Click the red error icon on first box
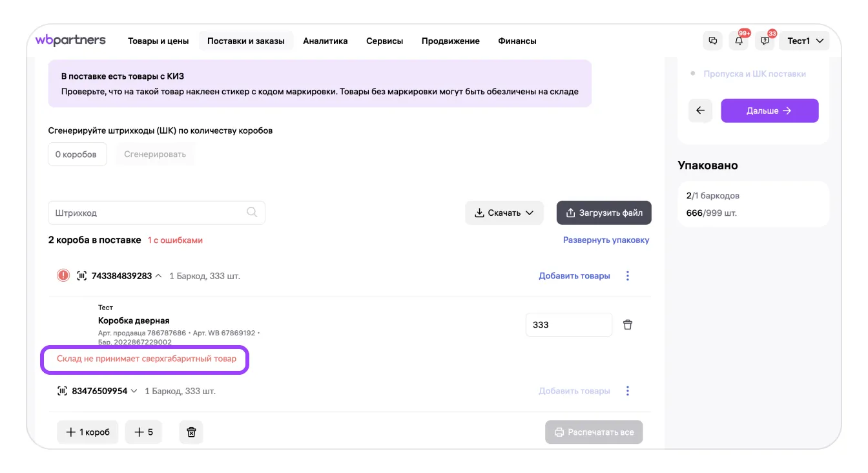Image resolution: width=868 pixels, height=473 pixels. (x=63, y=276)
